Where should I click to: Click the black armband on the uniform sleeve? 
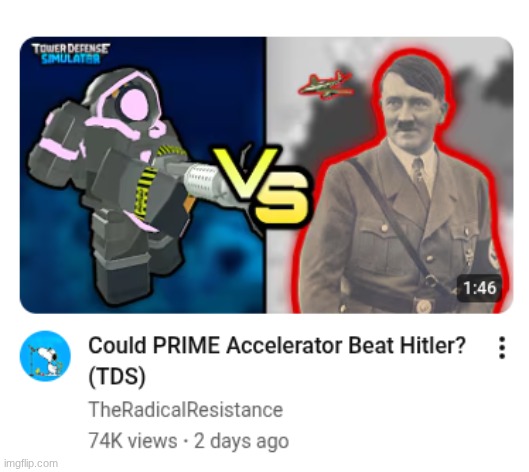click(x=489, y=255)
